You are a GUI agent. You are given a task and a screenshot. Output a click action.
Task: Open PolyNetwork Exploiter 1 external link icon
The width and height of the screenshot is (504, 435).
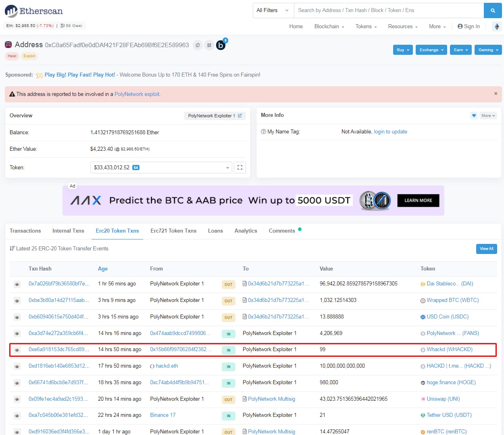click(x=240, y=116)
